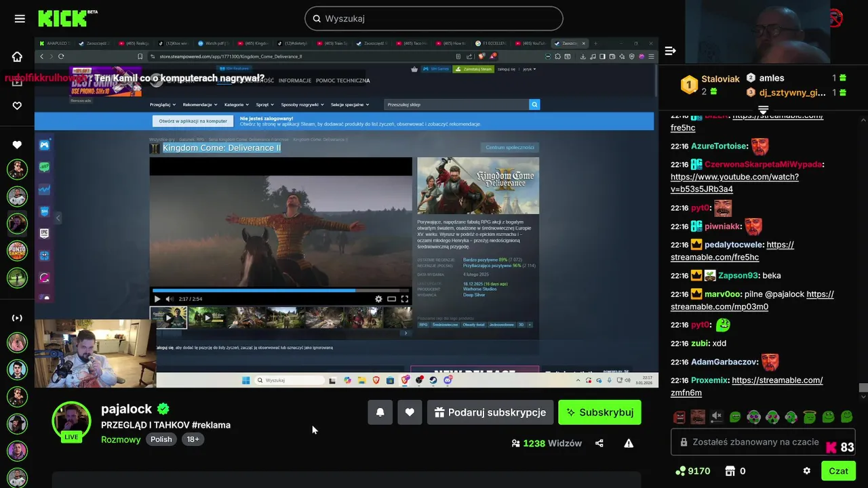Image resolution: width=868 pixels, height=488 pixels.
Task: Play the Steam trailer video
Action: [x=157, y=299]
